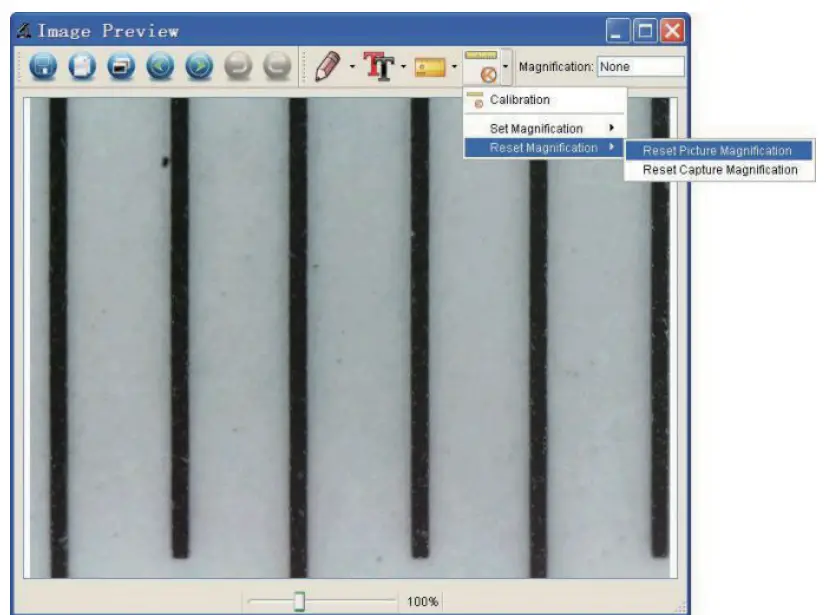Click the Save image icon
The height and width of the screenshot is (615, 824).
pyautogui.click(x=45, y=67)
